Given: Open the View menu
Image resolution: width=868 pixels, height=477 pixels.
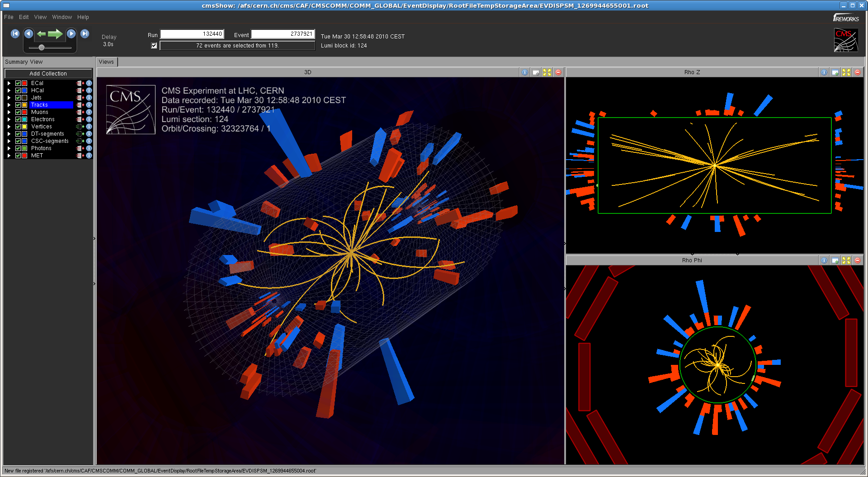Looking at the screenshot, I should [40, 17].
